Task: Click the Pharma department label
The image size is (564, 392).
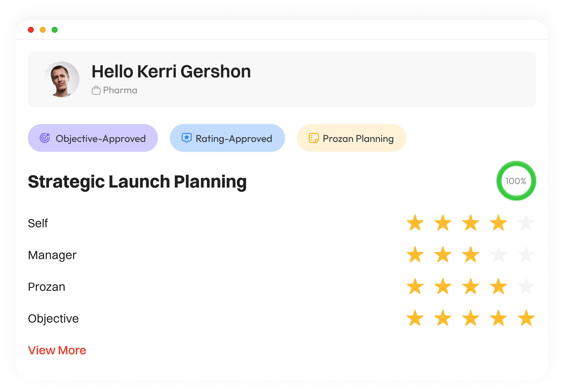Action: (x=120, y=90)
